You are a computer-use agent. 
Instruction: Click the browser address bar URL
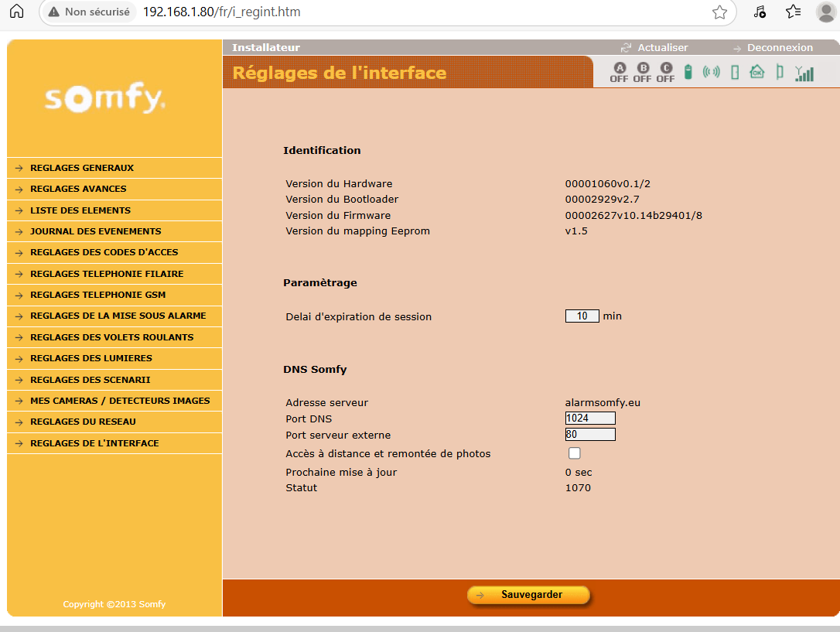click(x=222, y=12)
